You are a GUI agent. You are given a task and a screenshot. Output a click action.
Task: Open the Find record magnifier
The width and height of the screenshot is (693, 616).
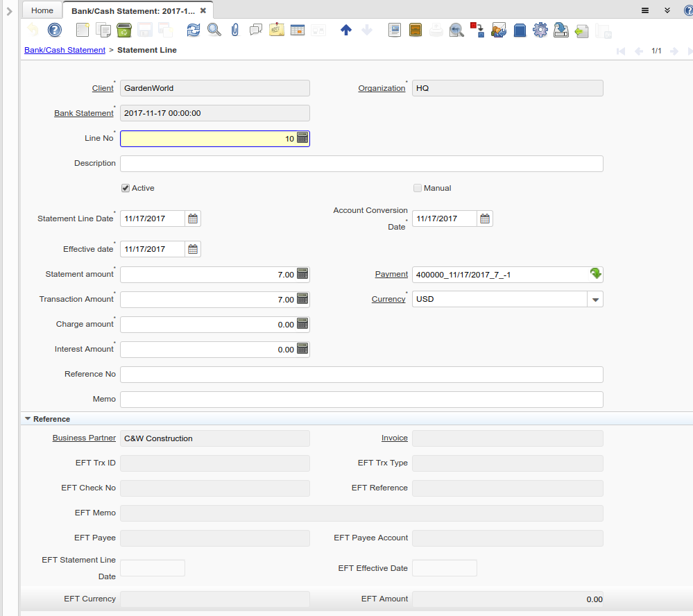(214, 30)
